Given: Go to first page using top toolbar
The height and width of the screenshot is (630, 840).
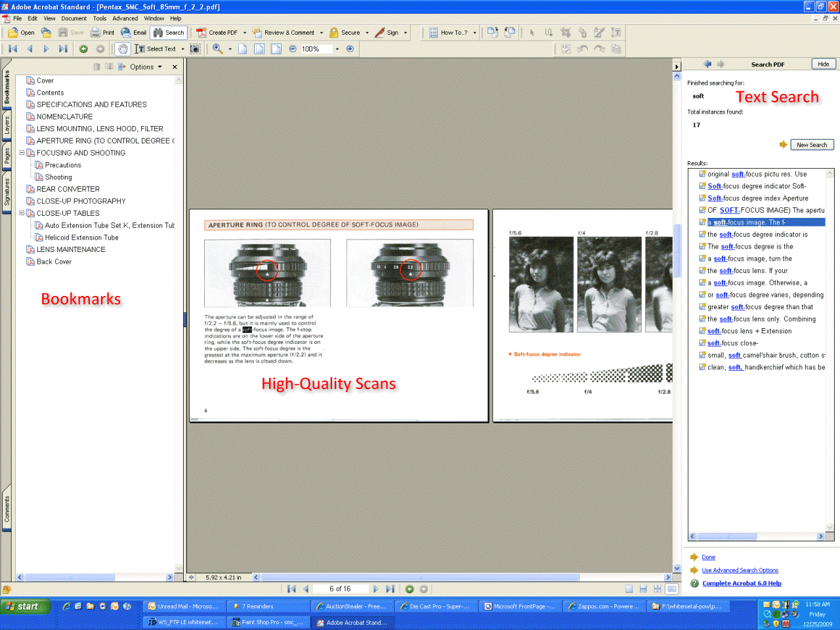Looking at the screenshot, I should 13,49.
